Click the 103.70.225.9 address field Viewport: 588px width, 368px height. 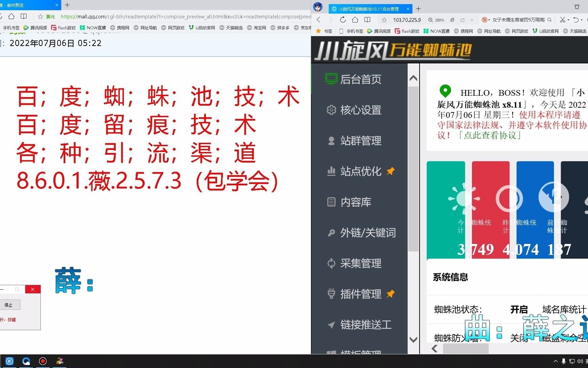(x=407, y=20)
